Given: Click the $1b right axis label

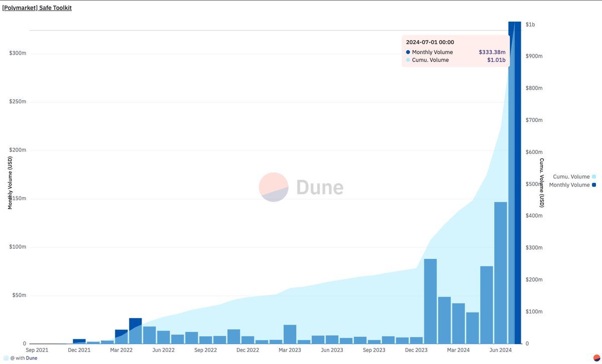Looking at the screenshot, I should tap(530, 25).
